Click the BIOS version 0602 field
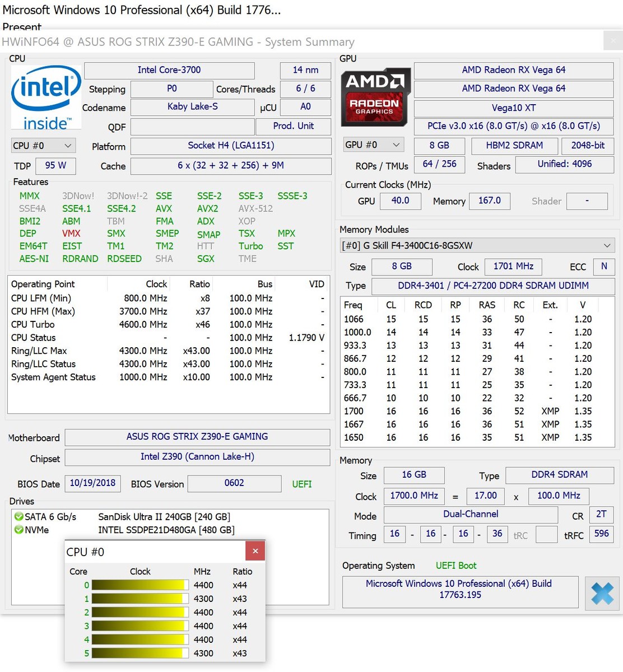623x672 pixels. point(234,483)
